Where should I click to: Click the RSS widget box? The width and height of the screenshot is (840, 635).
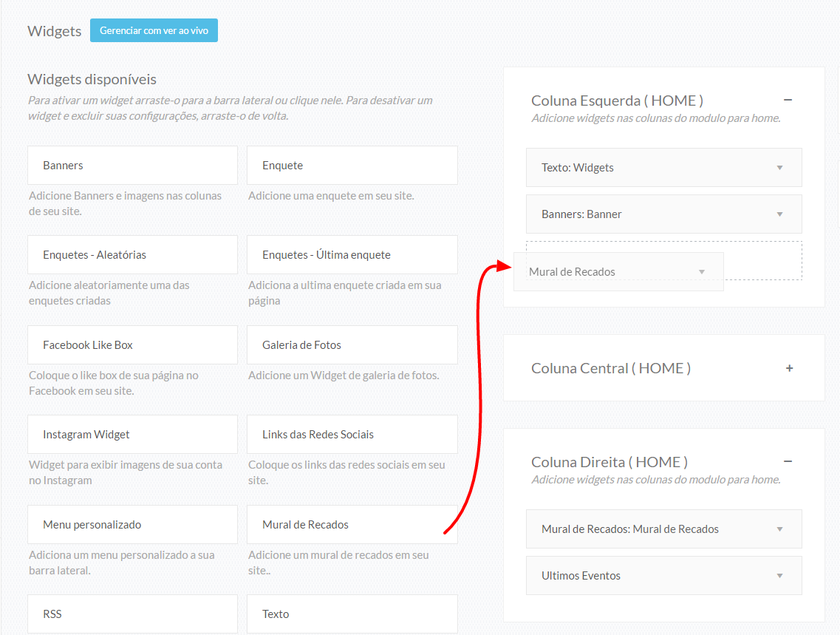pyautogui.click(x=132, y=614)
